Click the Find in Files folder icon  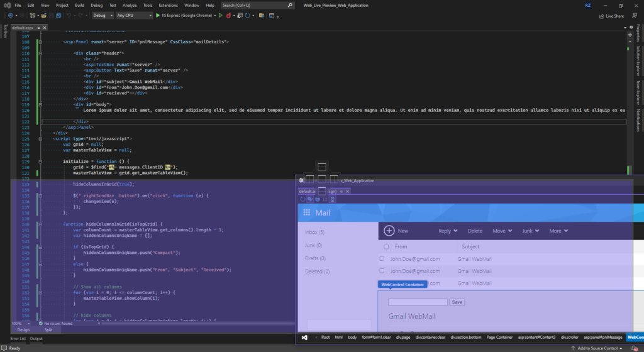pos(261,16)
